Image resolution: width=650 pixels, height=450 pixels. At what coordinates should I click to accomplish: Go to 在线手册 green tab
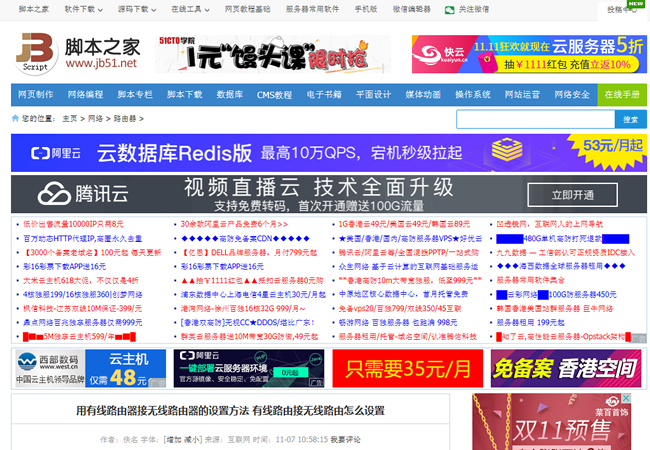pos(620,95)
